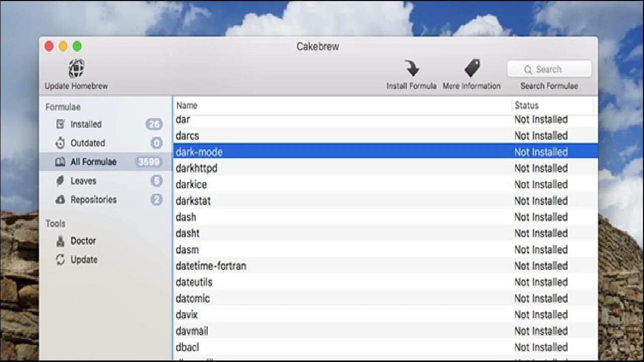Select the dasm formula row
The height and width of the screenshot is (362, 644).
[385, 249]
